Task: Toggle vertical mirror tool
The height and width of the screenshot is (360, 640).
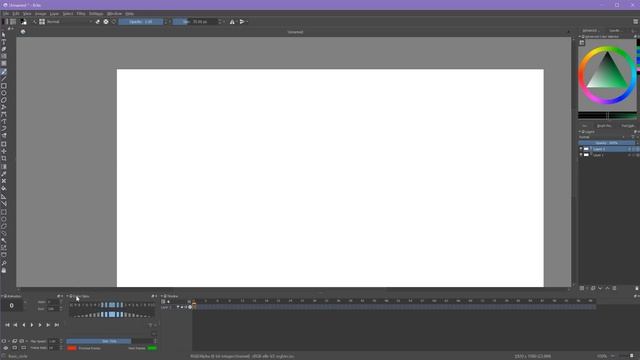Action: (242, 22)
